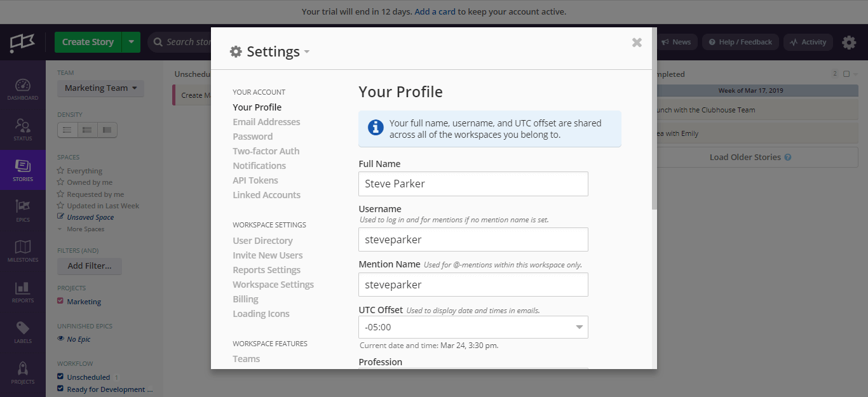Viewport: 868px width, 397px height.
Task: Click the Add a card link
Action: point(435,11)
